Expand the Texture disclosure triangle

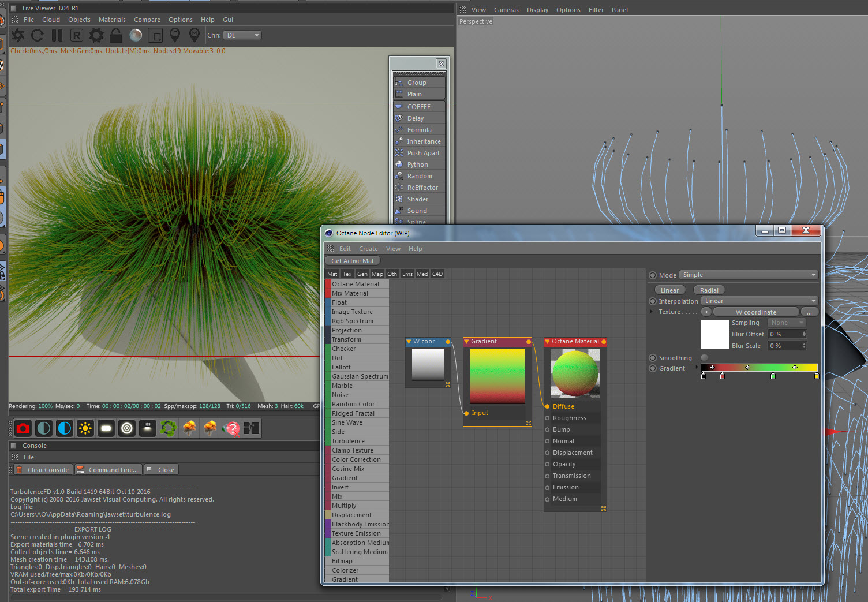[x=652, y=312]
